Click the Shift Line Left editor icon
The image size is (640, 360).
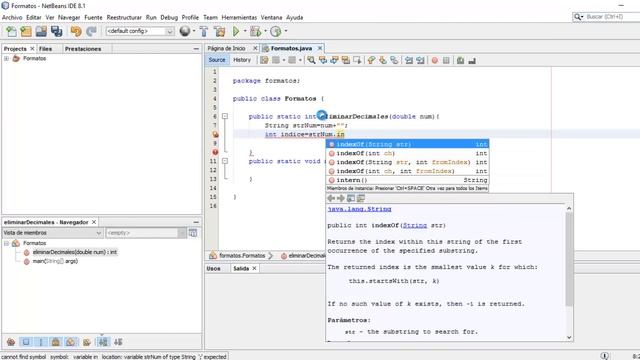coord(409,60)
